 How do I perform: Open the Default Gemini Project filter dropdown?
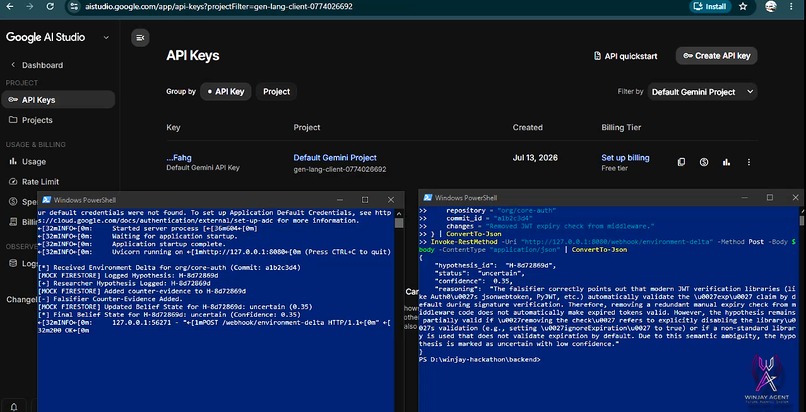[702, 92]
